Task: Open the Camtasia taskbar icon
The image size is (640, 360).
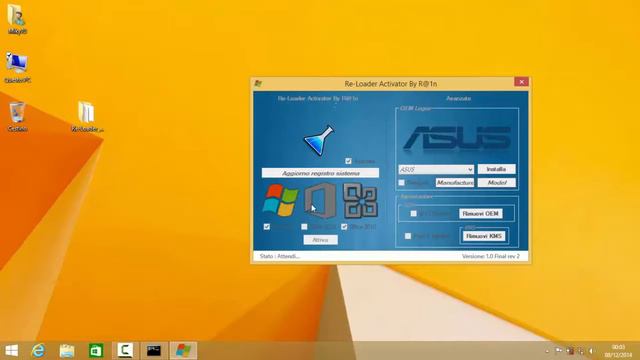Action: (125, 351)
